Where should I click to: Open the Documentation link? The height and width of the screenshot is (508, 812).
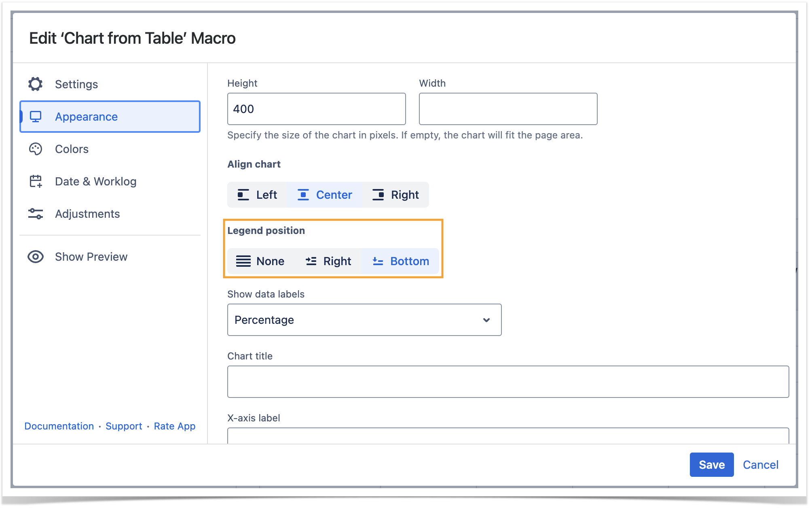pyautogui.click(x=59, y=426)
